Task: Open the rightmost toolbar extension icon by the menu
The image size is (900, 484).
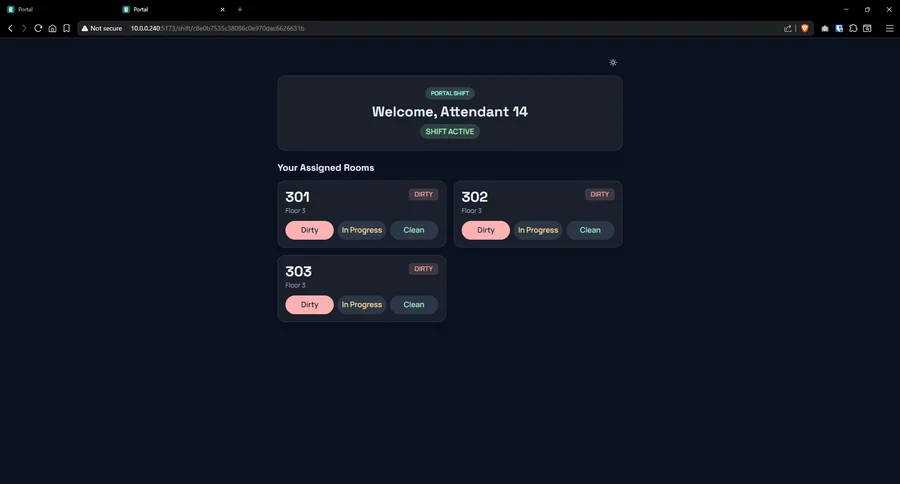Action: 867,28
